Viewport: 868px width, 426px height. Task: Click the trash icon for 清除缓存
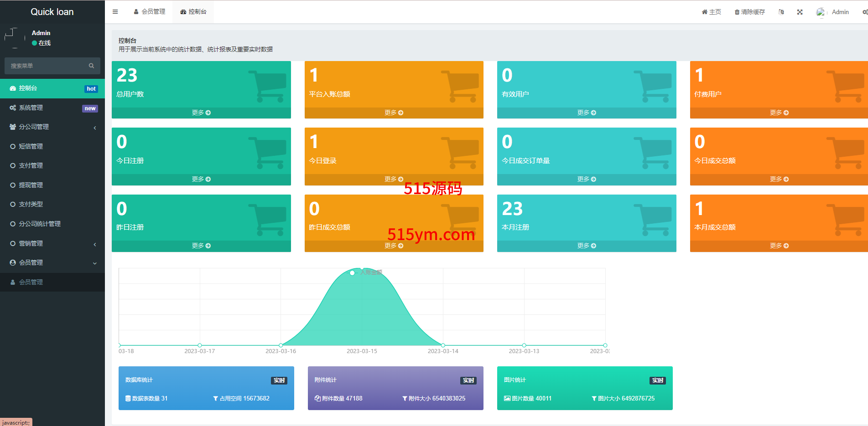click(x=737, y=12)
